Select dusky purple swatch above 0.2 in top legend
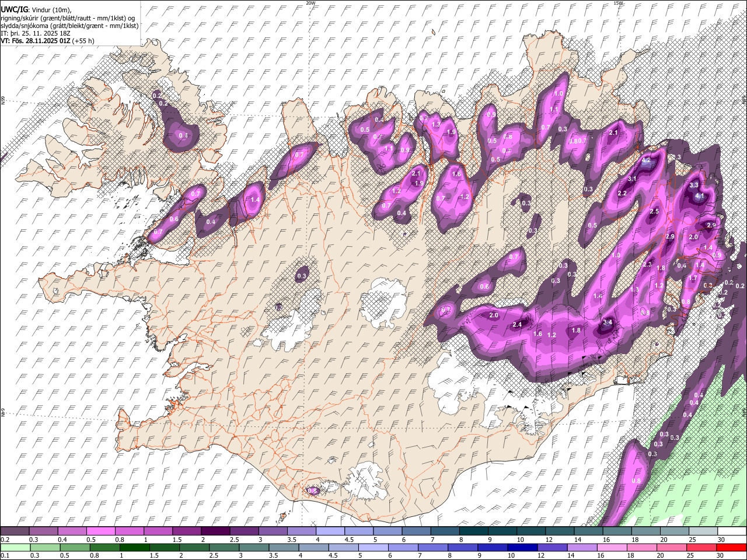The width and height of the screenshot is (747, 560). 15,531
